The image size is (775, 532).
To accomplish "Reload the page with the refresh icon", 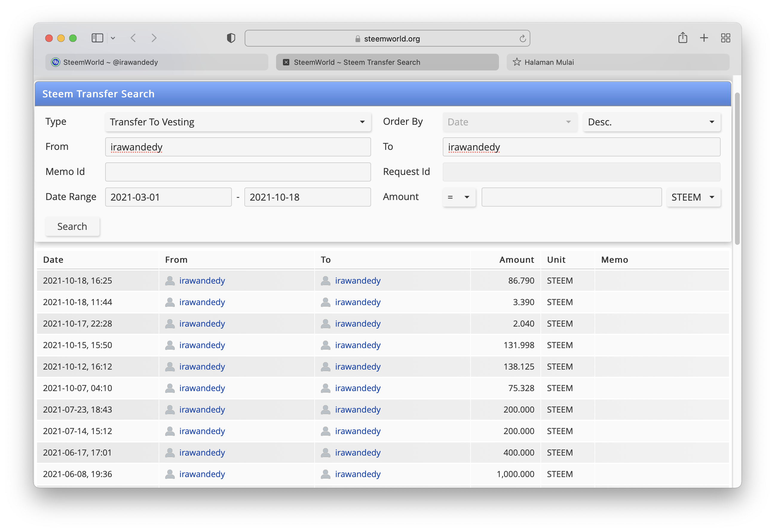I will point(523,39).
